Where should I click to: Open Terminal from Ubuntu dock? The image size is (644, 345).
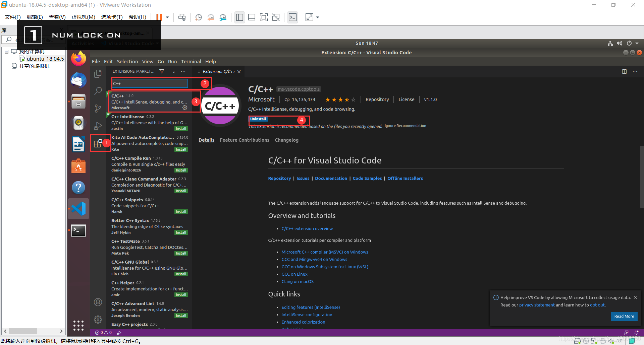[78, 230]
